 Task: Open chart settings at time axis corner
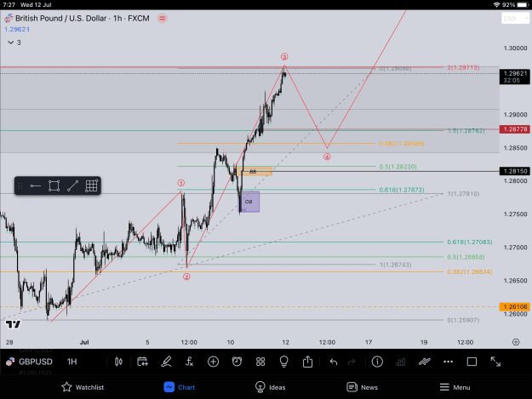(516, 342)
